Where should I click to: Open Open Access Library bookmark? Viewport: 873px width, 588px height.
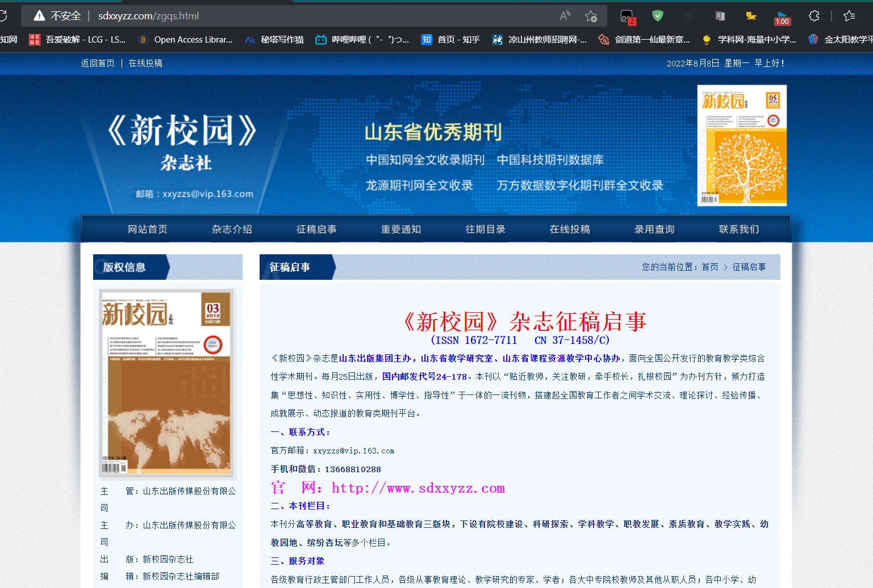pos(185,39)
